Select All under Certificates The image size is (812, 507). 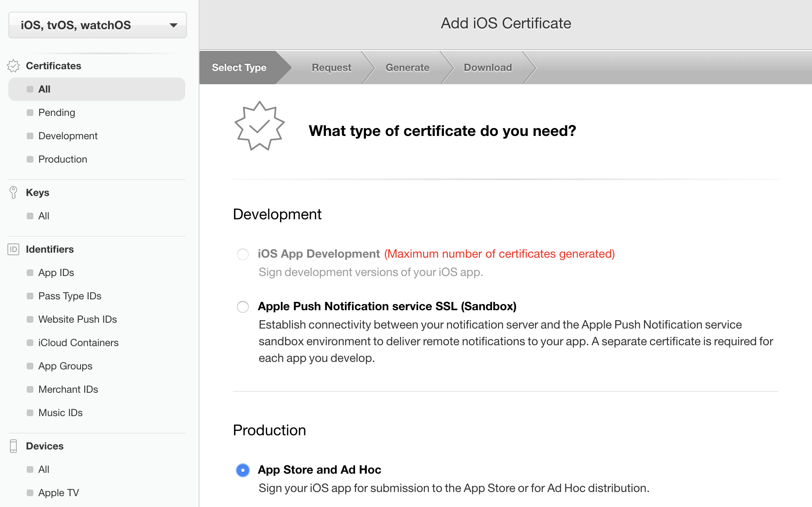tap(44, 89)
